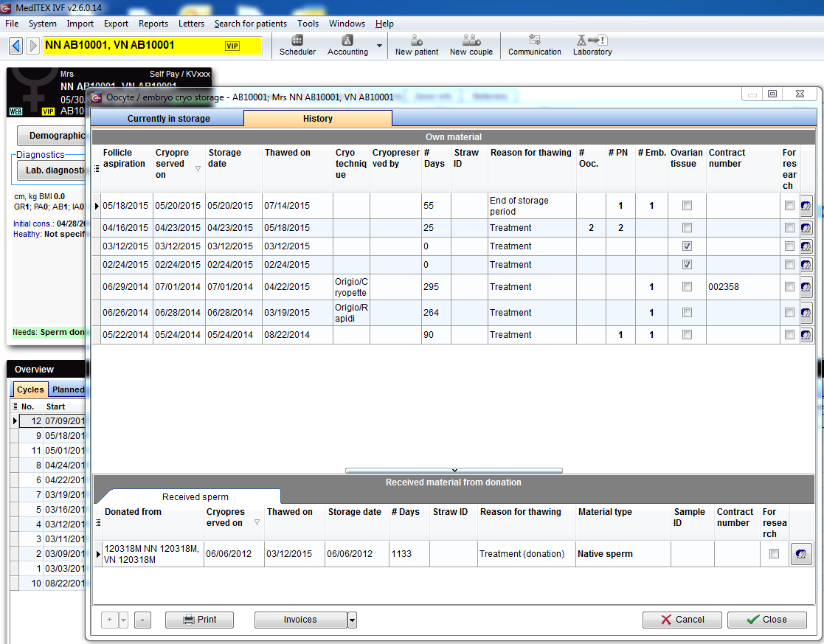The image size is (824, 644).
Task: Click the Print button
Action: (199, 620)
